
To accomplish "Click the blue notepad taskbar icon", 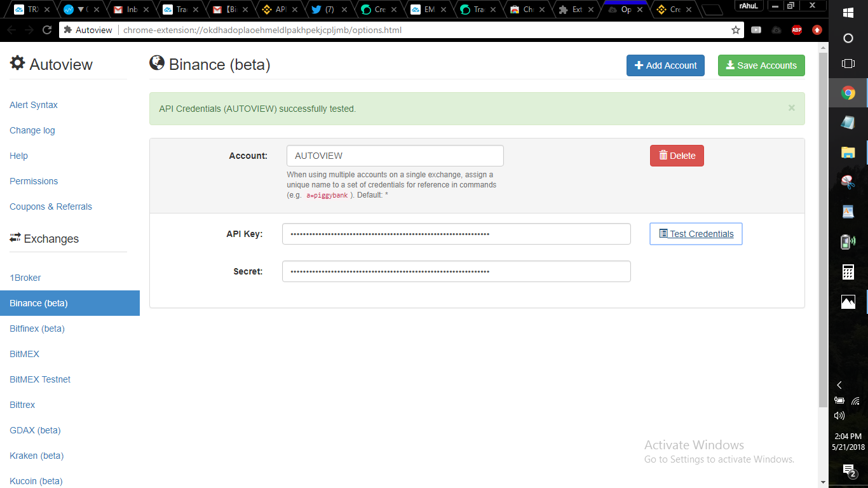I will 848,123.
